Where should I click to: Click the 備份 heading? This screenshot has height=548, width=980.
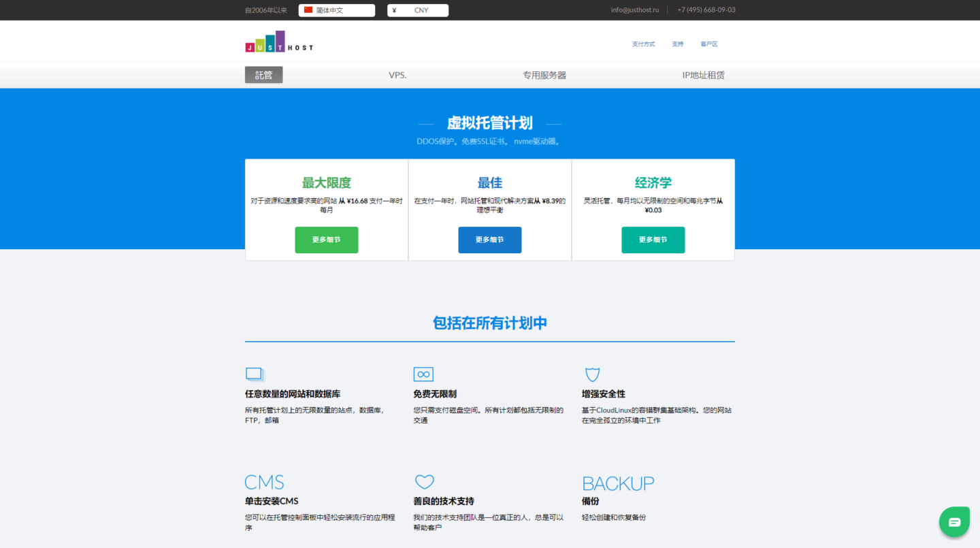click(x=591, y=501)
